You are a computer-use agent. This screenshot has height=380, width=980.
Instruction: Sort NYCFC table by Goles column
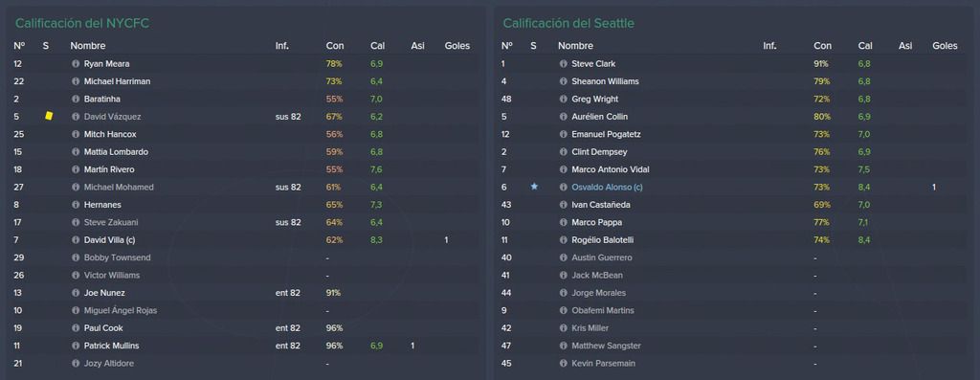pos(457,46)
